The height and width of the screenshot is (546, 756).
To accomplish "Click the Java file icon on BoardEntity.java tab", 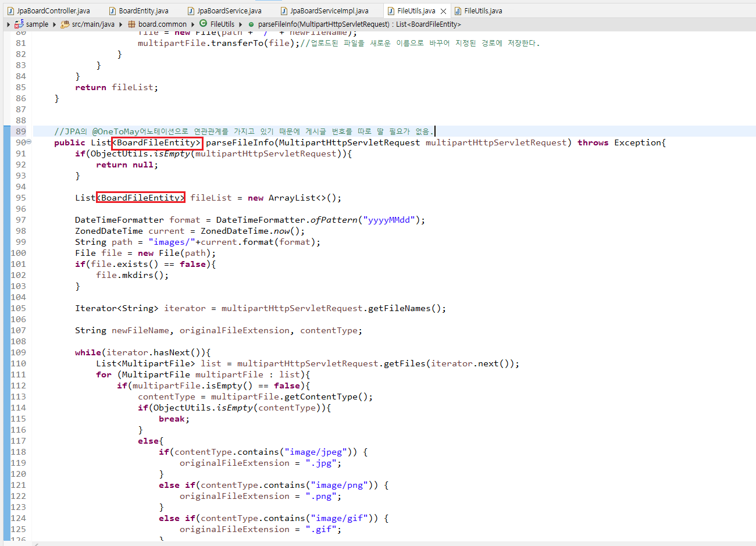I will tap(112, 10).
